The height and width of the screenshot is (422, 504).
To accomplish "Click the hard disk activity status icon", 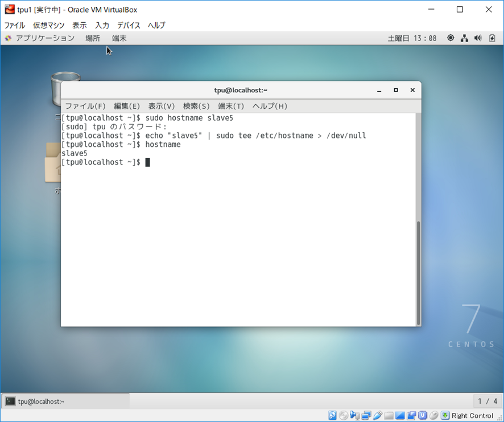I will click(x=332, y=416).
